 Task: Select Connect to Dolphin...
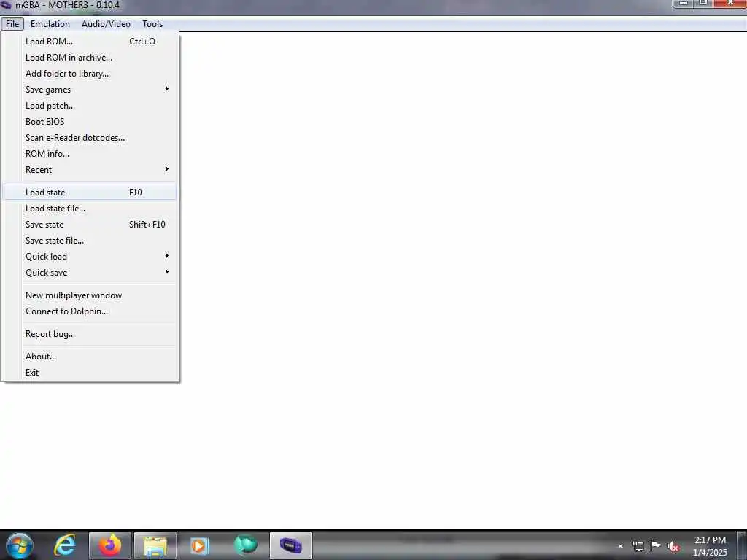coord(90,311)
